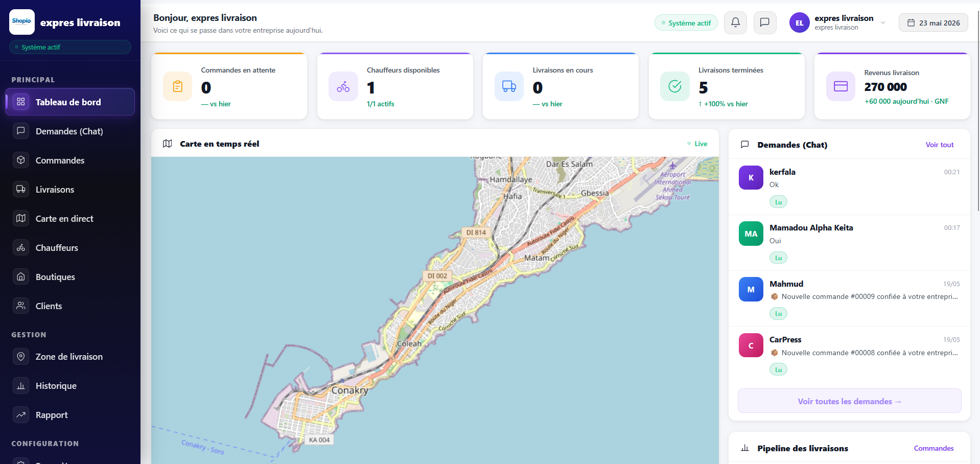Viewport: 980px width, 464px height.
Task: Open Livraisons in sidebar
Action: pos(70,190)
